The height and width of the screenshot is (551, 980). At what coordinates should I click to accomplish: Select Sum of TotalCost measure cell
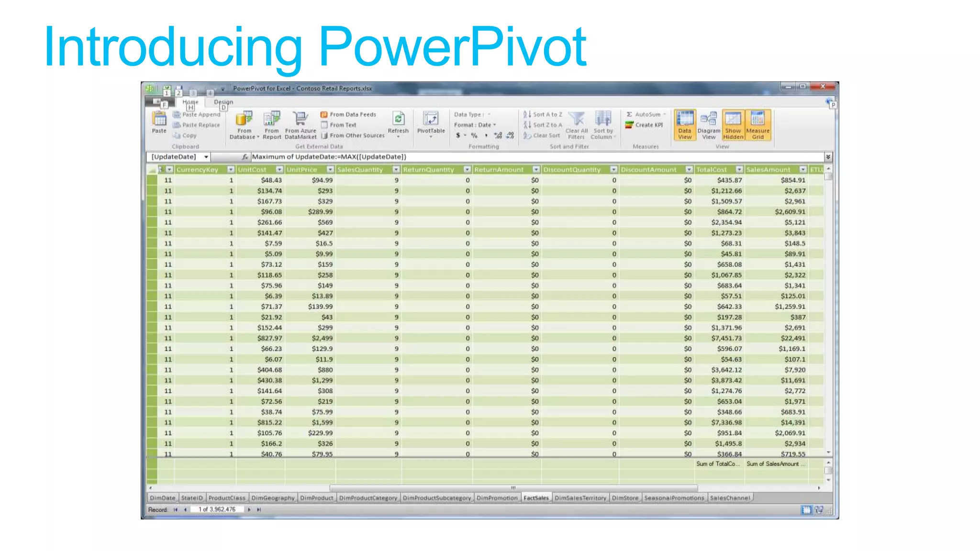pos(719,464)
